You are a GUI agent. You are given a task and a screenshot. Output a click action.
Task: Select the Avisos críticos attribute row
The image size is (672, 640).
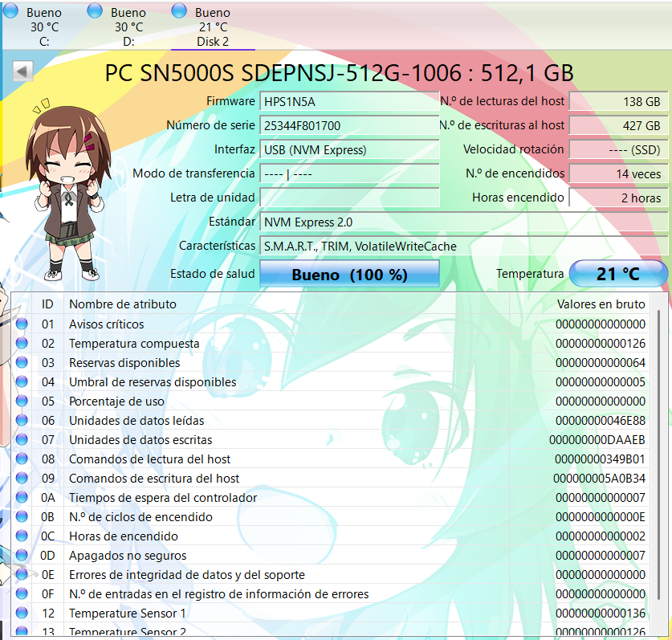331,324
